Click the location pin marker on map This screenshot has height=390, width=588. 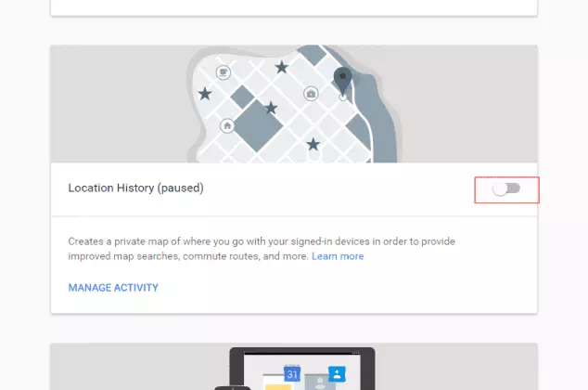[343, 81]
